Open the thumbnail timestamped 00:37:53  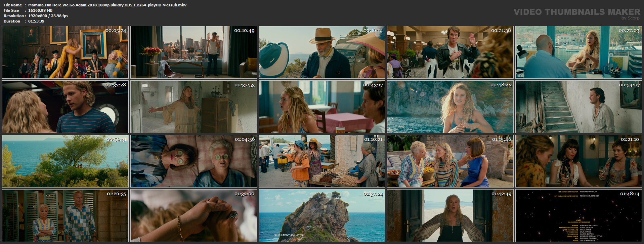point(194,107)
